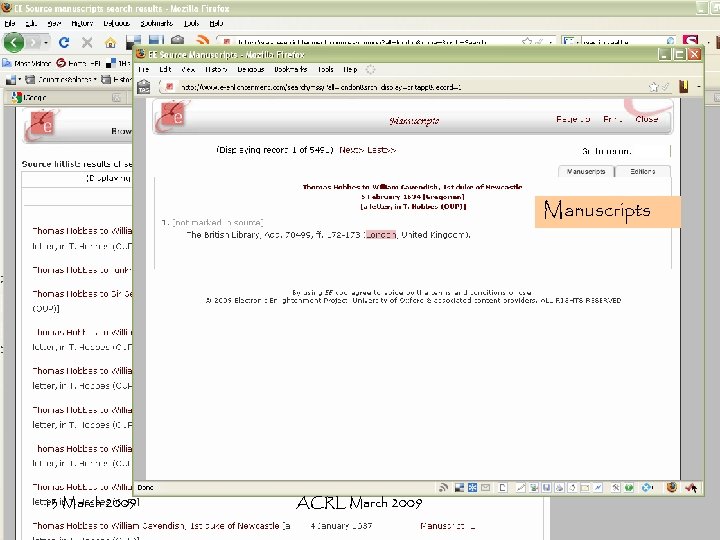Click blank page icon in status bar

(x=502, y=488)
